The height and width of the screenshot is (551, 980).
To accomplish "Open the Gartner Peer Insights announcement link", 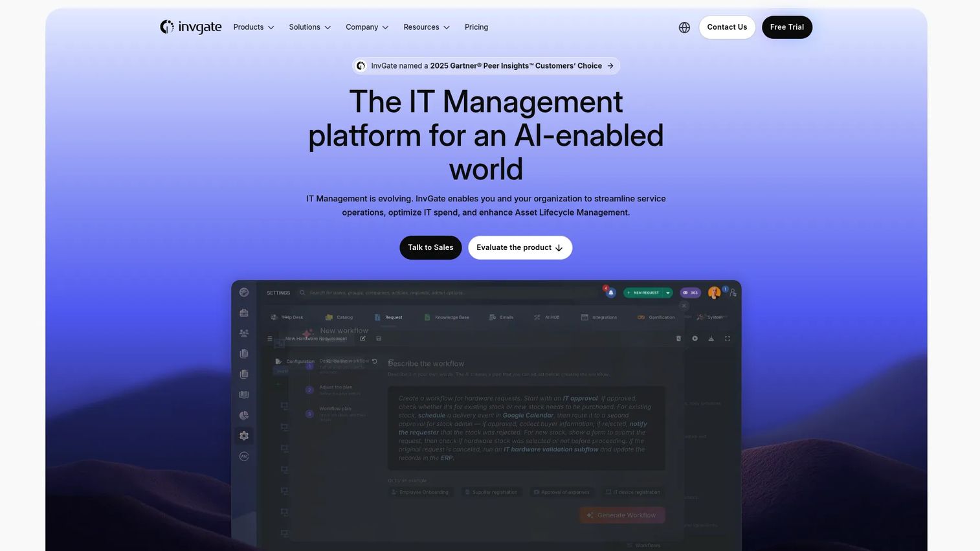I will [486, 66].
